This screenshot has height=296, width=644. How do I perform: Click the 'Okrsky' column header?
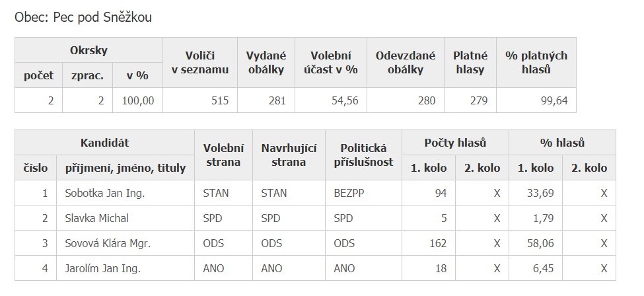click(x=89, y=50)
